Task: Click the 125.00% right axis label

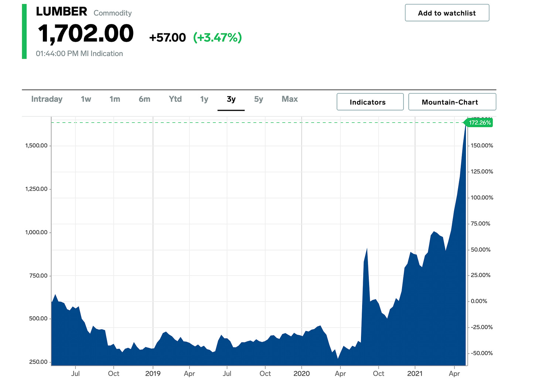Action: point(482,171)
